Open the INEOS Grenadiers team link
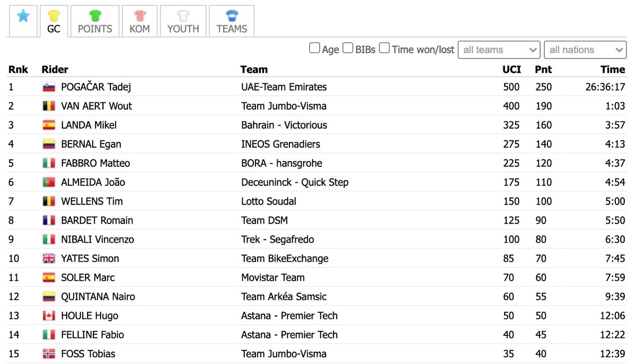The height and width of the screenshot is (364, 636). [x=280, y=144]
